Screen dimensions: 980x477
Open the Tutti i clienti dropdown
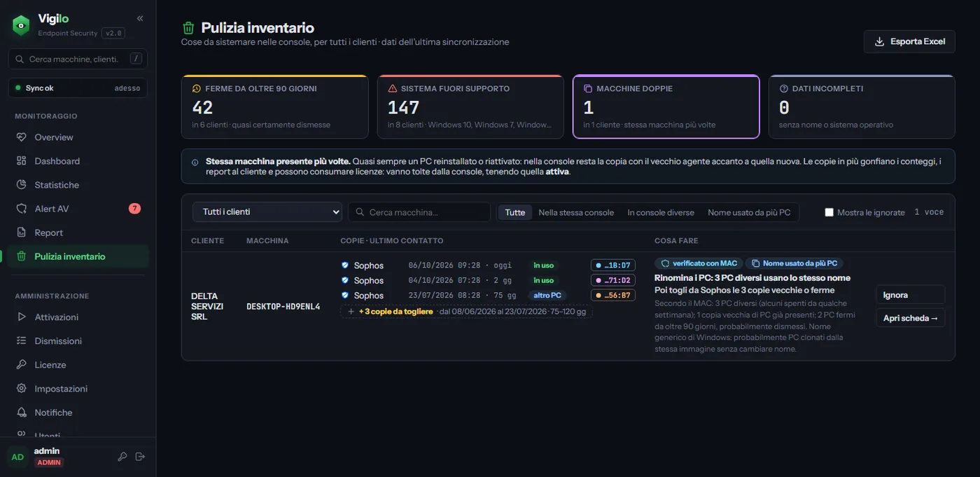[x=267, y=212]
